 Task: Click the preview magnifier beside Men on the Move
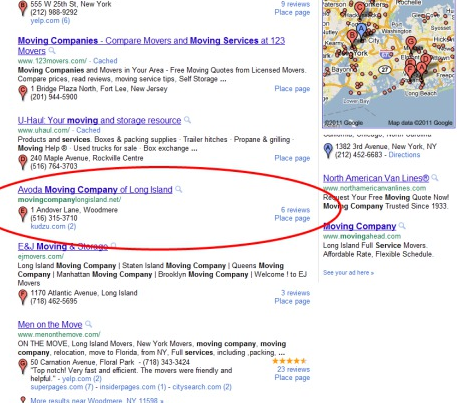coord(88,324)
